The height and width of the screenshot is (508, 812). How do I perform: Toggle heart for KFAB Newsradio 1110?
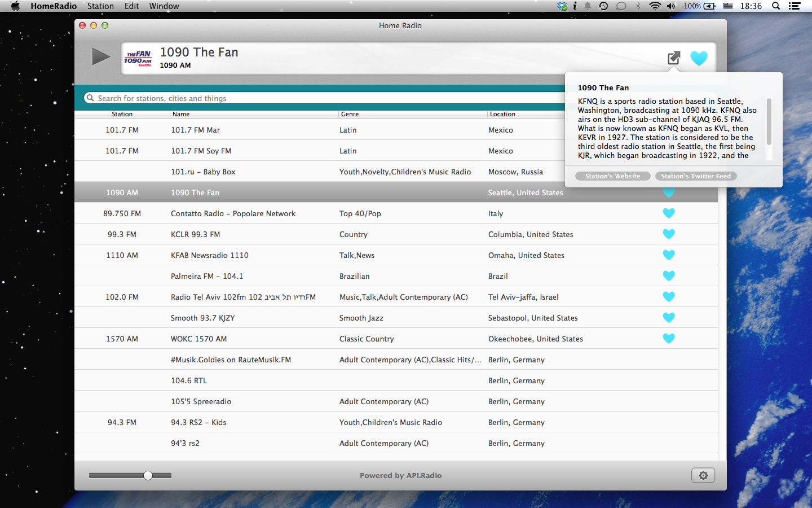[x=669, y=255]
